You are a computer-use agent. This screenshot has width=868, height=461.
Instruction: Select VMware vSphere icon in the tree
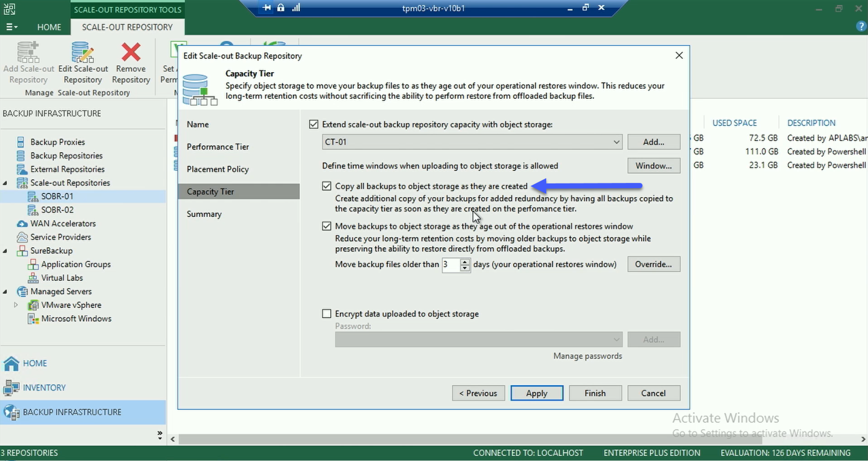[32, 305]
